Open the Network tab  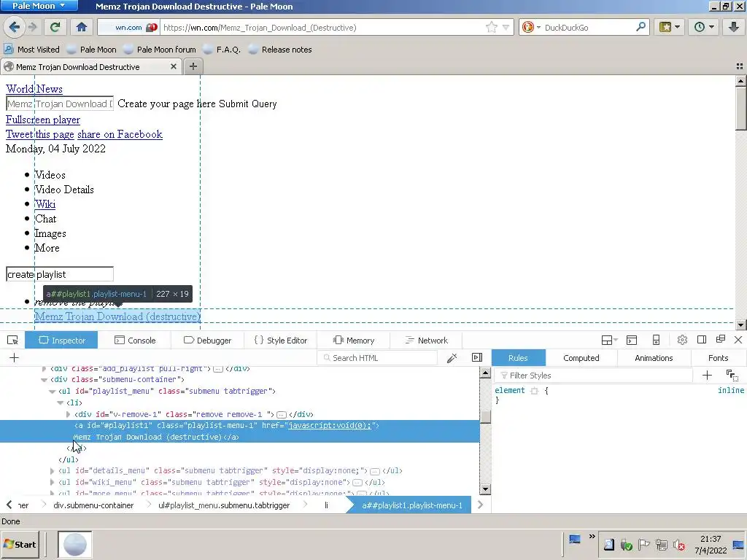[x=426, y=340]
